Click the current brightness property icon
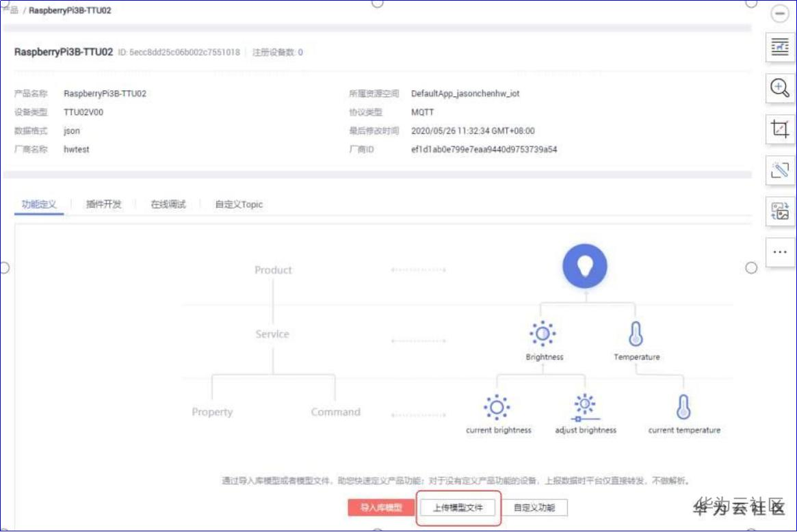The width and height of the screenshot is (797, 532). [497, 407]
